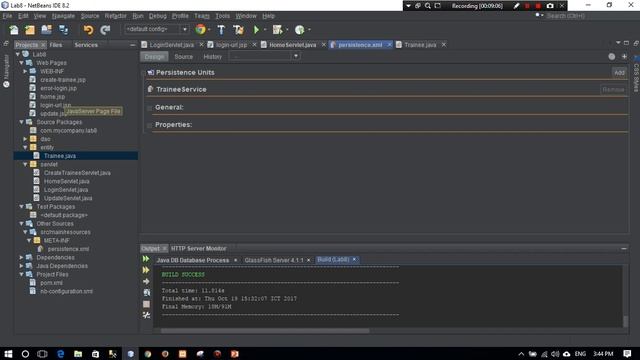Select CreateTraineeServlet.java in tree

click(x=77, y=173)
